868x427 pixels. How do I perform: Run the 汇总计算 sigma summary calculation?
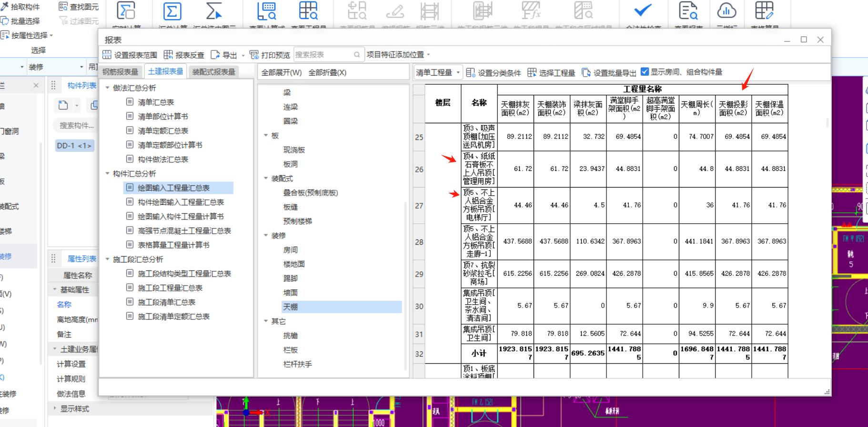click(x=172, y=11)
